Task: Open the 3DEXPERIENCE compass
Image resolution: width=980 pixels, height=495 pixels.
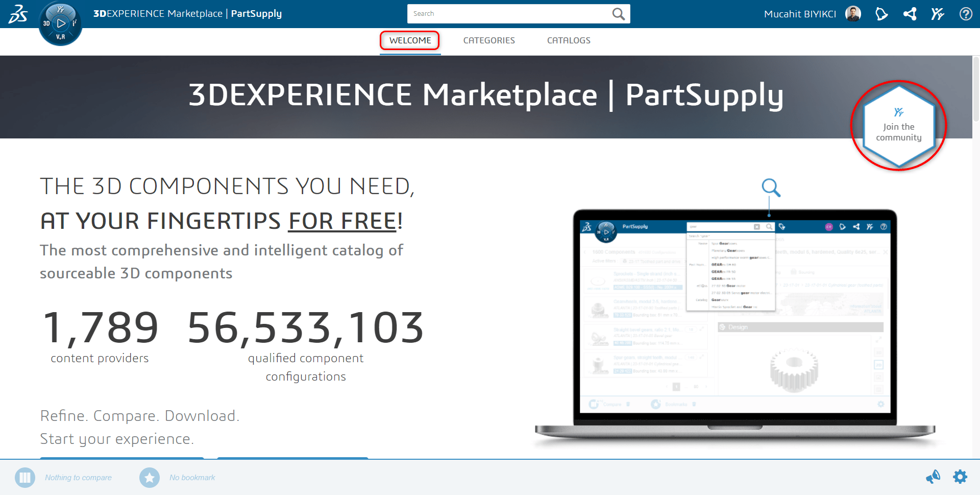Action: [x=60, y=23]
